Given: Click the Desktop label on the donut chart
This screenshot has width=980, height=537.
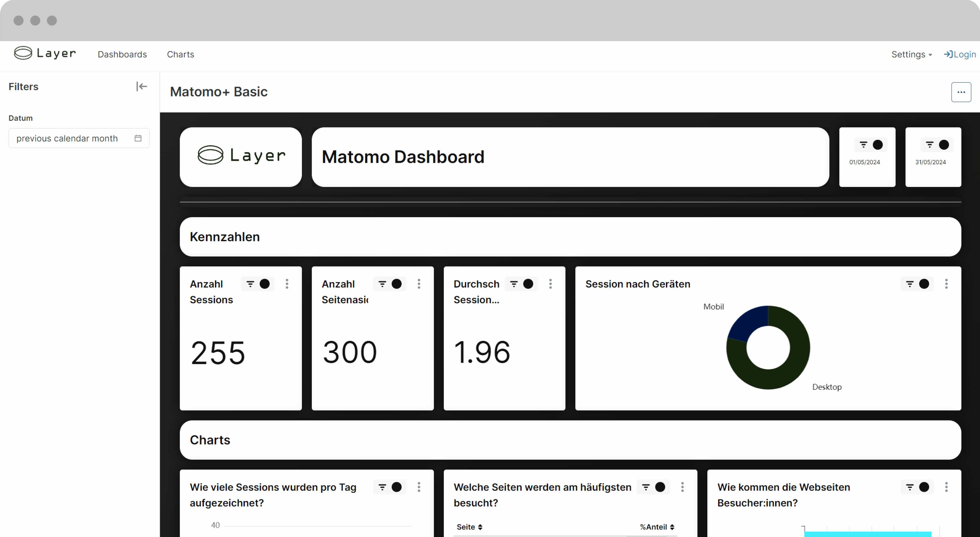Looking at the screenshot, I should point(827,387).
